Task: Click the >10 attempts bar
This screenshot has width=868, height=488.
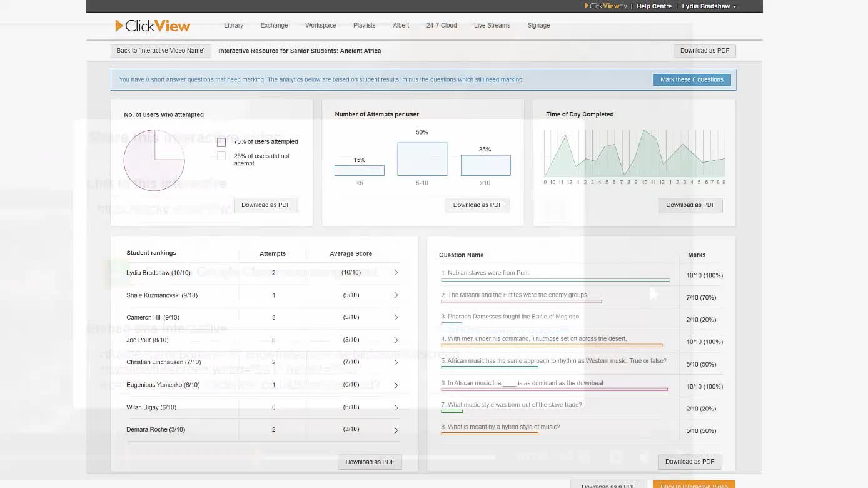Action: (x=486, y=165)
